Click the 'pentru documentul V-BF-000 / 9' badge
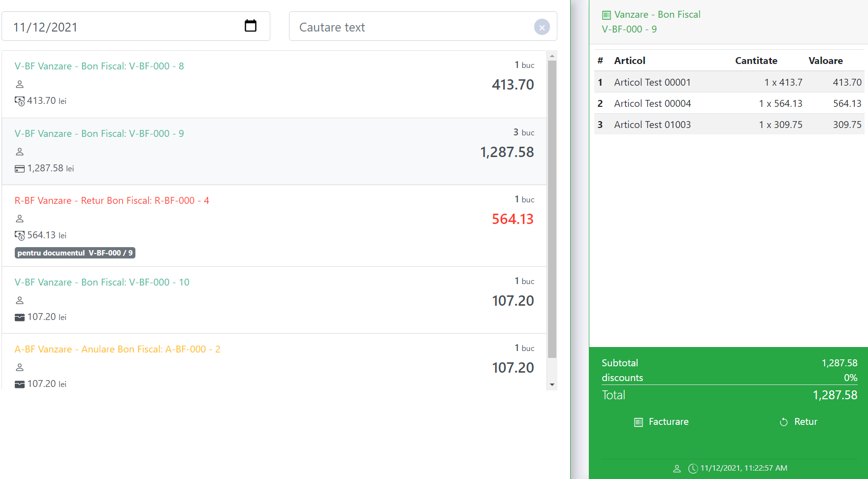The image size is (868, 479). [75, 253]
